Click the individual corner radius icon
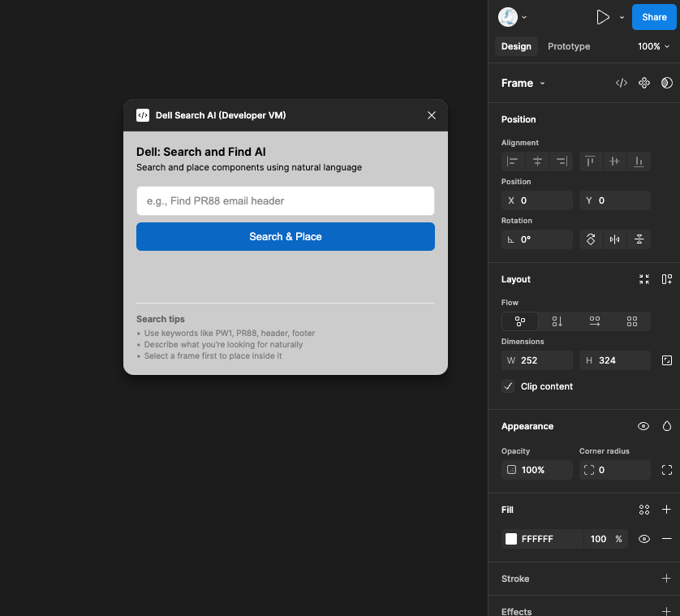680x616 pixels. click(666, 470)
